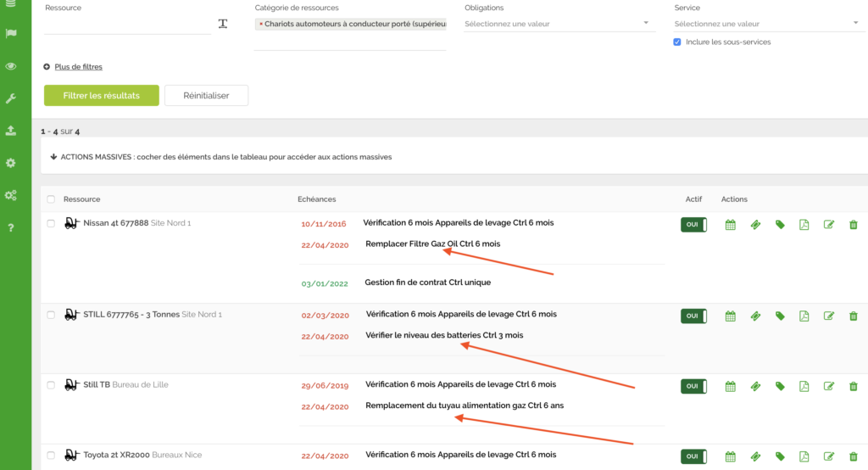Open the help question mark in sidebar
The height and width of the screenshot is (470, 868).
coord(11,227)
